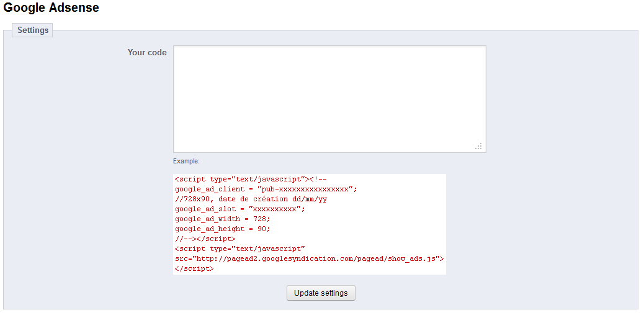This screenshot has height=315, width=644.
Task: Click the google_ad_client example line
Action: [x=266, y=189]
